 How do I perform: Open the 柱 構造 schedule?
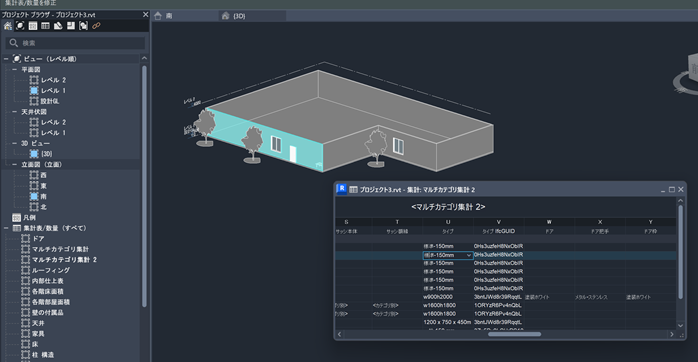pos(43,355)
